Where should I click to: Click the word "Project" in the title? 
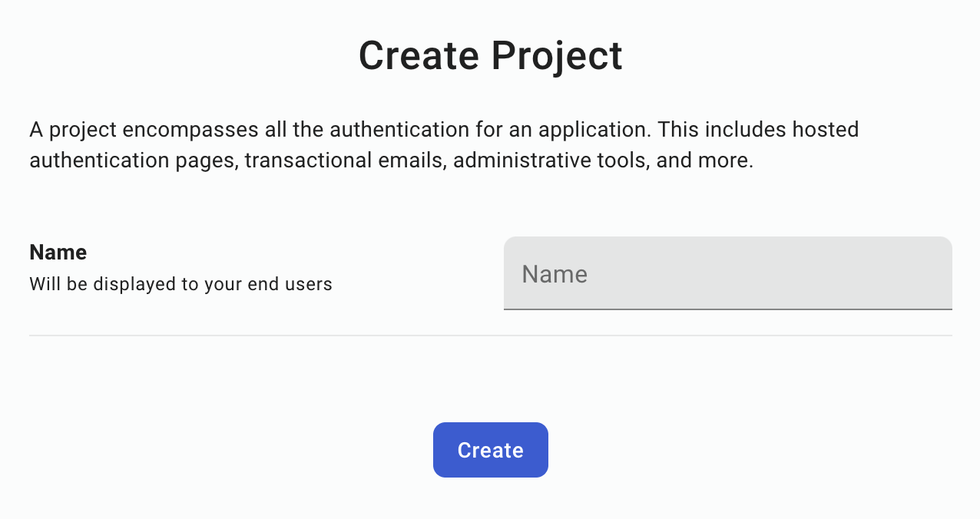(x=557, y=56)
